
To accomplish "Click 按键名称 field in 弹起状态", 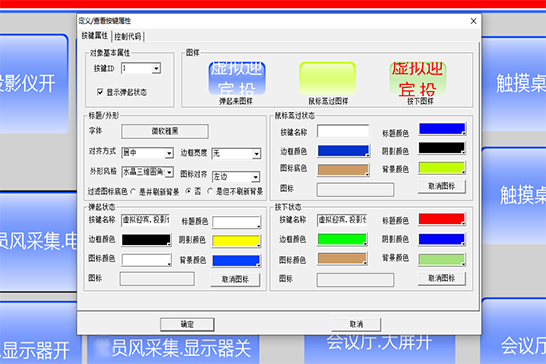I will tap(146, 220).
